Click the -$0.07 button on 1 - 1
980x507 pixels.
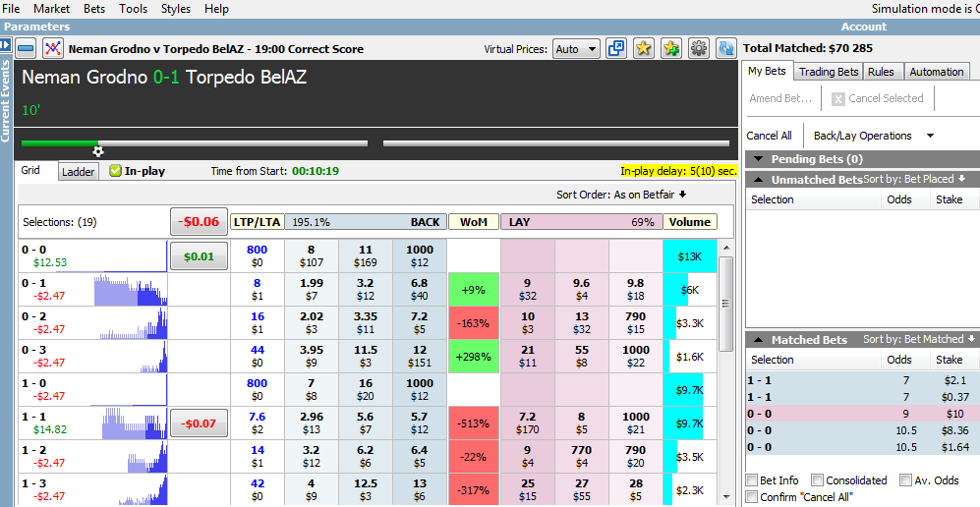199,423
